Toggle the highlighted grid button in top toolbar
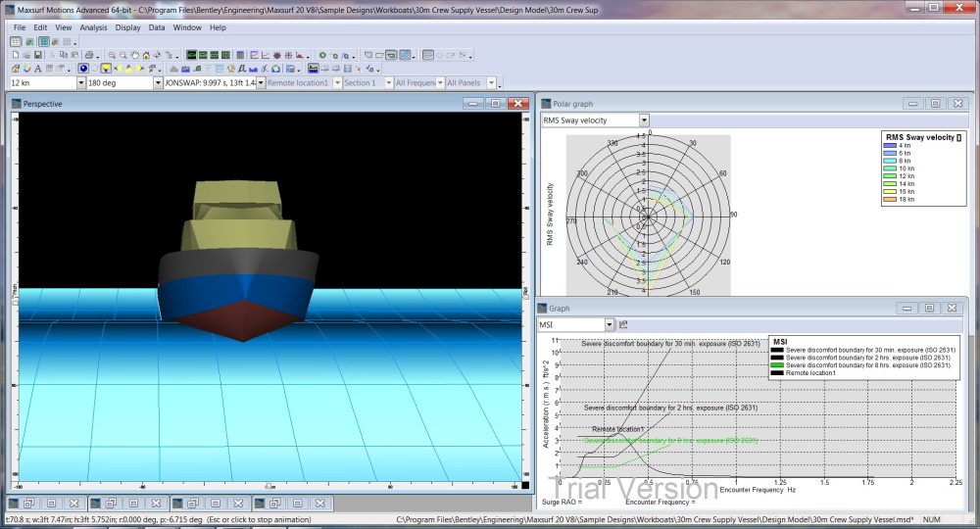This screenshot has height=529, width=980. pos(44,41)
